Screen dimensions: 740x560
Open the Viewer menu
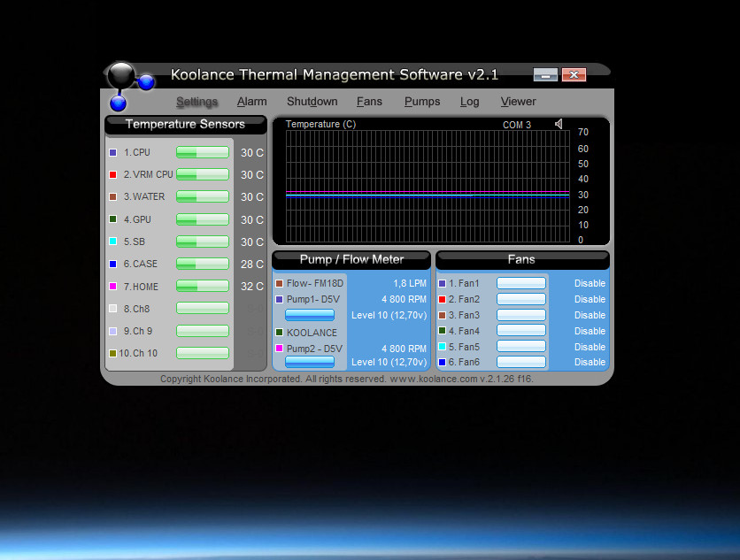click(x=518, y=102)
